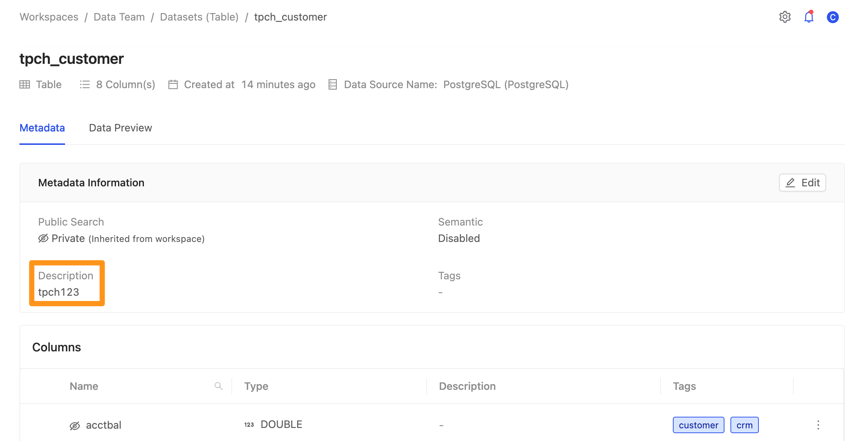Open the acctbal row more-options menu

tap(818, 425)
